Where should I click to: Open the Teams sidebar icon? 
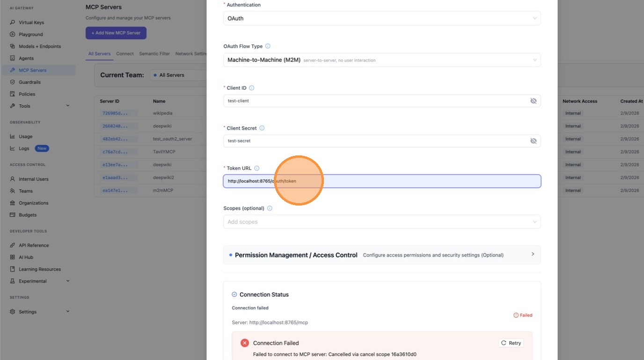tap(13, 191)
